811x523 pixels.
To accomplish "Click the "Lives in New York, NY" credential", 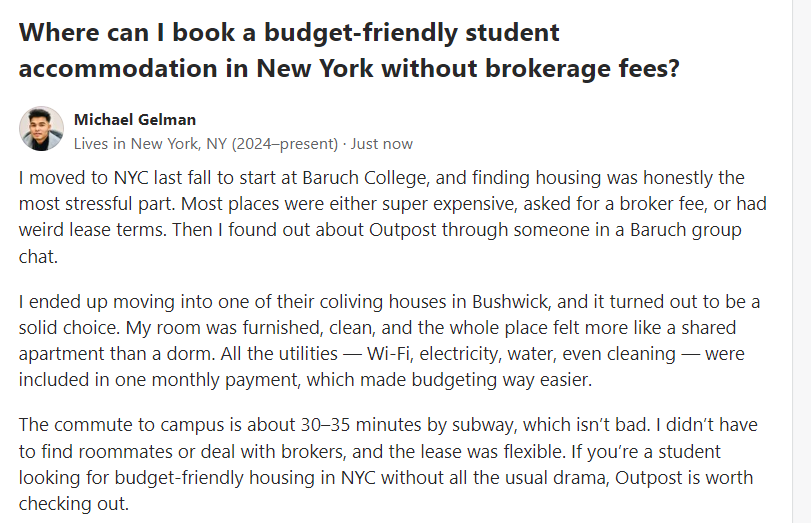I will (x=151, y=143).
